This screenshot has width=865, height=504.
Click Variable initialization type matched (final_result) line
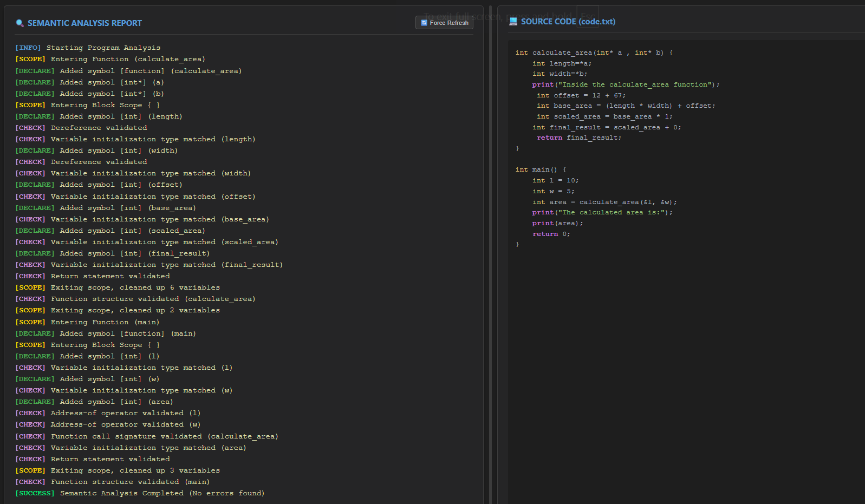point(149,265)
